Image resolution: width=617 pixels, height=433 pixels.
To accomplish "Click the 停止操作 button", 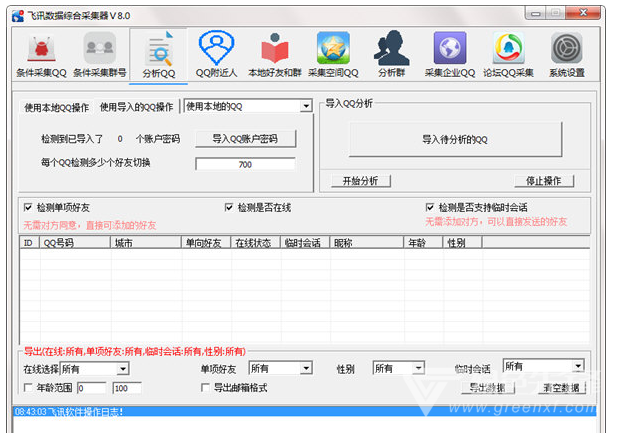I will click(x=544, y=181).
